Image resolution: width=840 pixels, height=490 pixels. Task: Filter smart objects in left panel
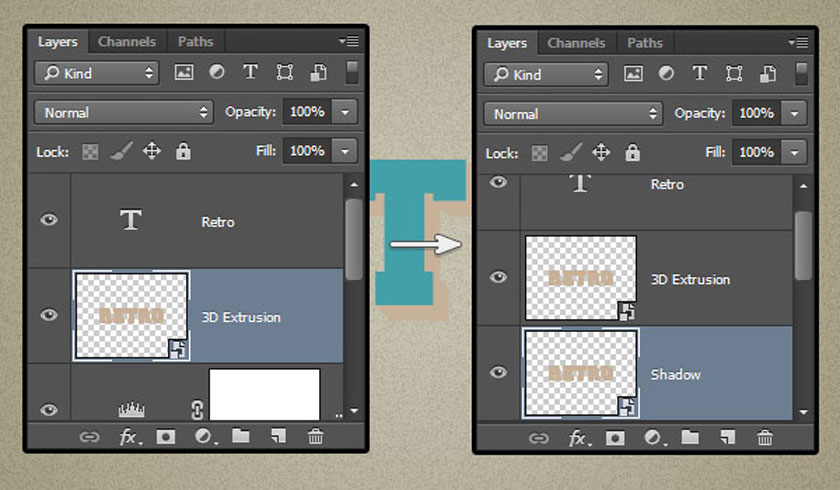coord(319,72)
